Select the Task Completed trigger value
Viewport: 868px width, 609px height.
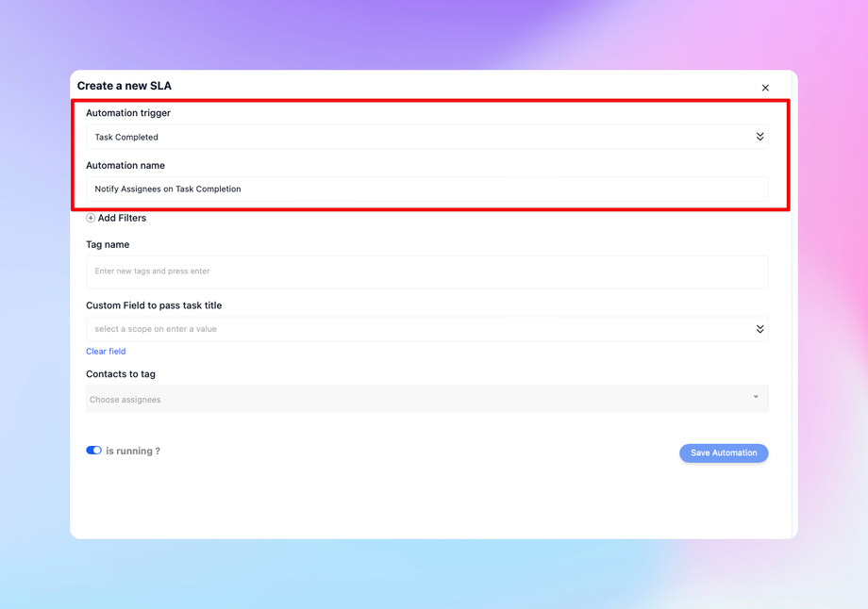pyautogui.click(x=126, y=137)
